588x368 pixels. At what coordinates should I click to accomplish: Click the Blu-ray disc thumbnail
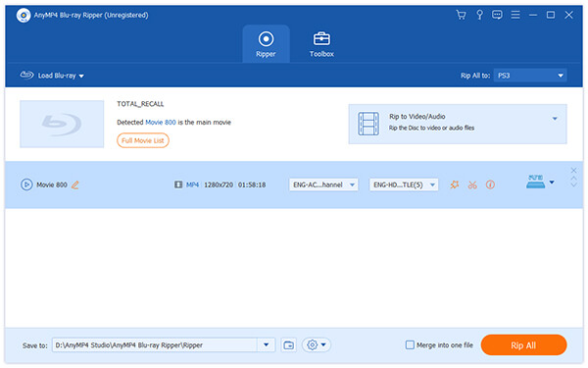pos(62,124)
